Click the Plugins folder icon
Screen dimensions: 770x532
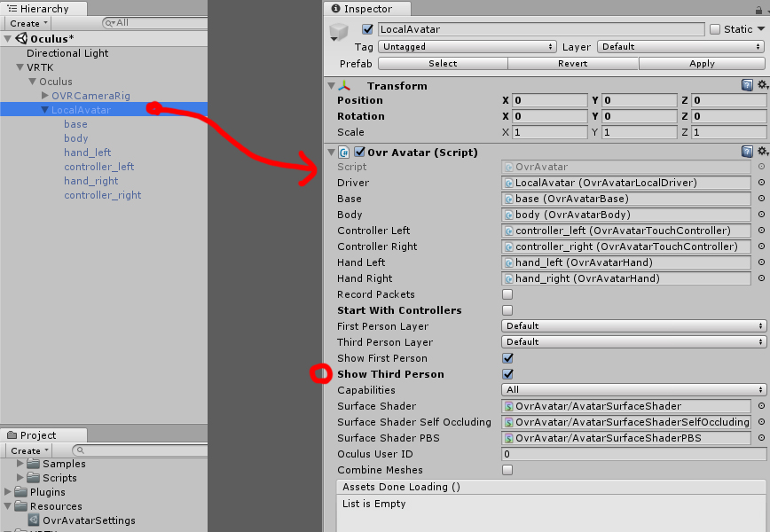coord(20,492)
